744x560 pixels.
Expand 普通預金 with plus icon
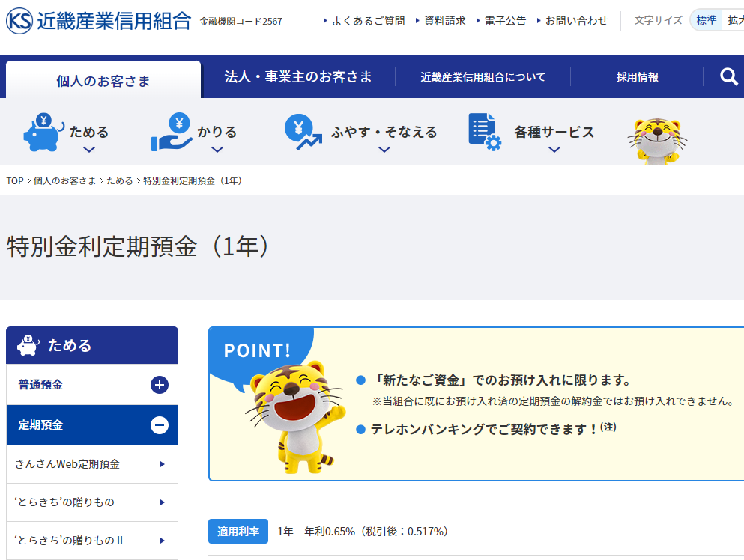tap(160, 385)
